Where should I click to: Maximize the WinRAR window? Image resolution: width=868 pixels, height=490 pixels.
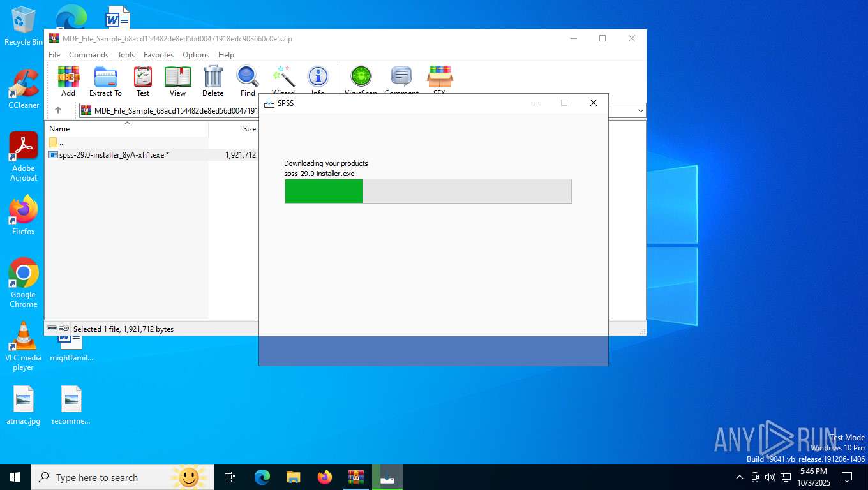pos(602,38)
